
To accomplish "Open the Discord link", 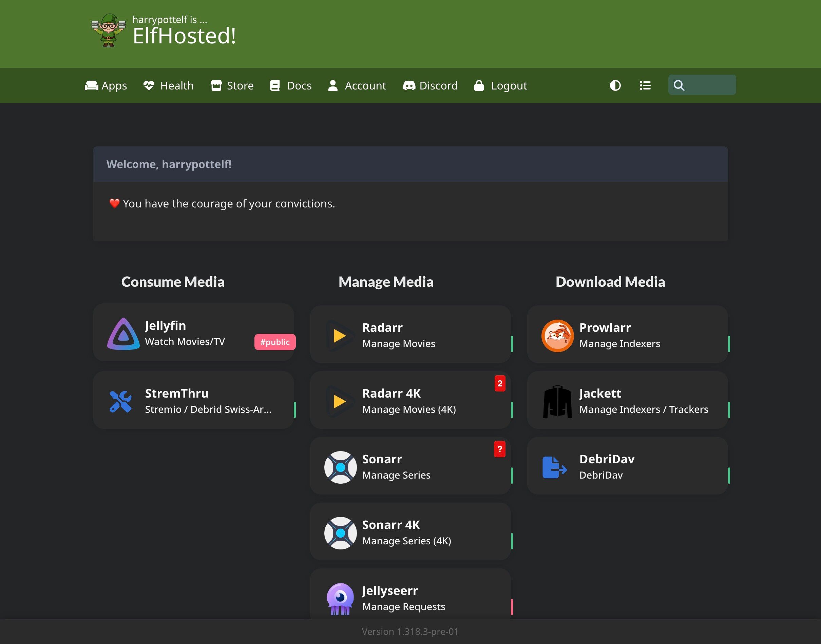I will click(x=430, y=86).
